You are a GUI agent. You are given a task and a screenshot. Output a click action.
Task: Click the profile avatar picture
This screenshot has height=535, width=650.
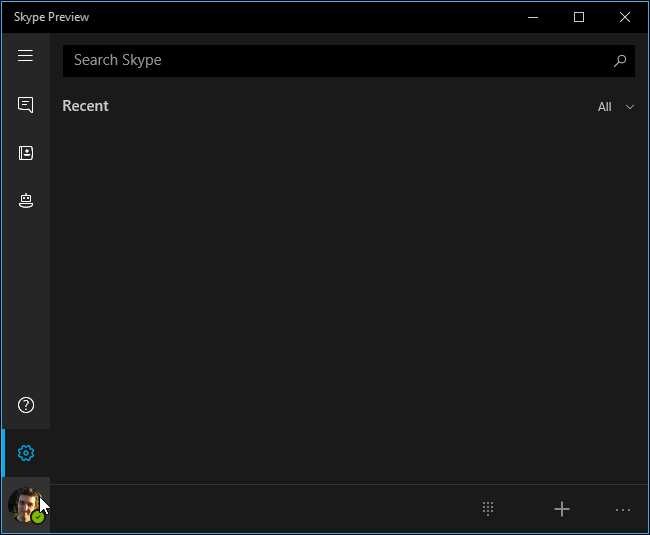pyautogui.click(x=26, y=505)
